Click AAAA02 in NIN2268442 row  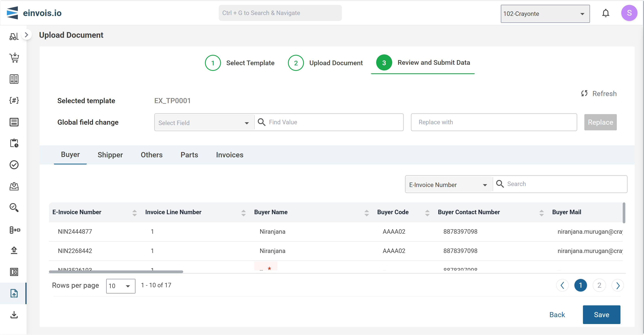point(394,251)
